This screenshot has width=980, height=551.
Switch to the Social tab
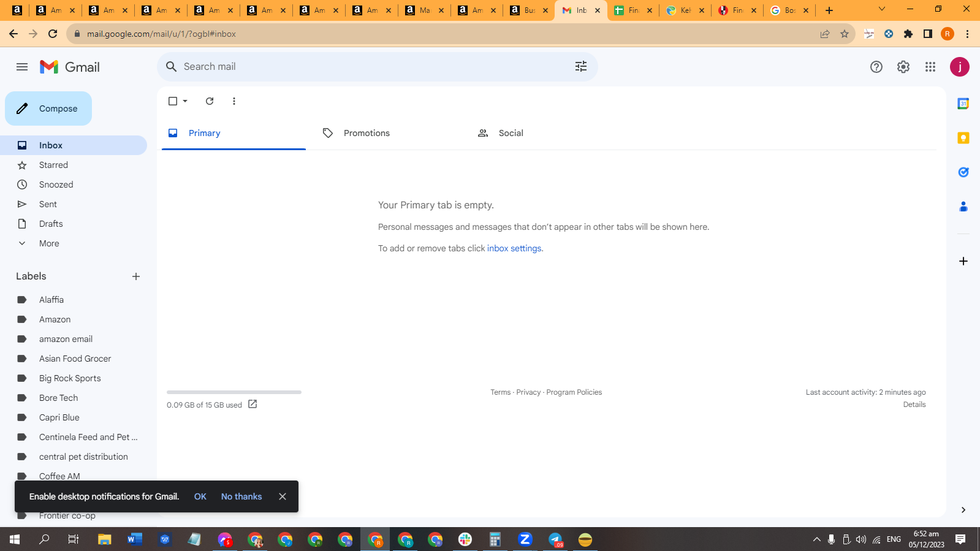(544, 133)
